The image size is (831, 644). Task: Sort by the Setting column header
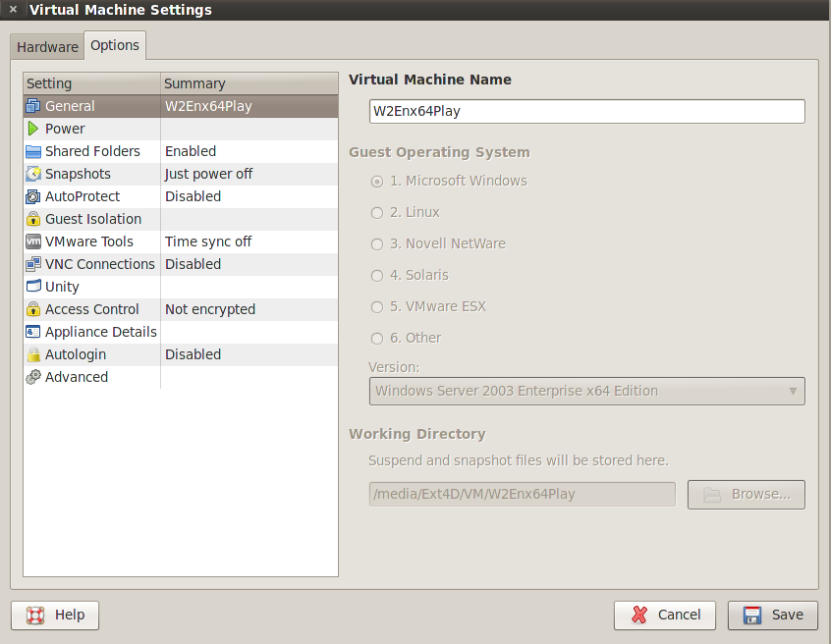point(91,83)
